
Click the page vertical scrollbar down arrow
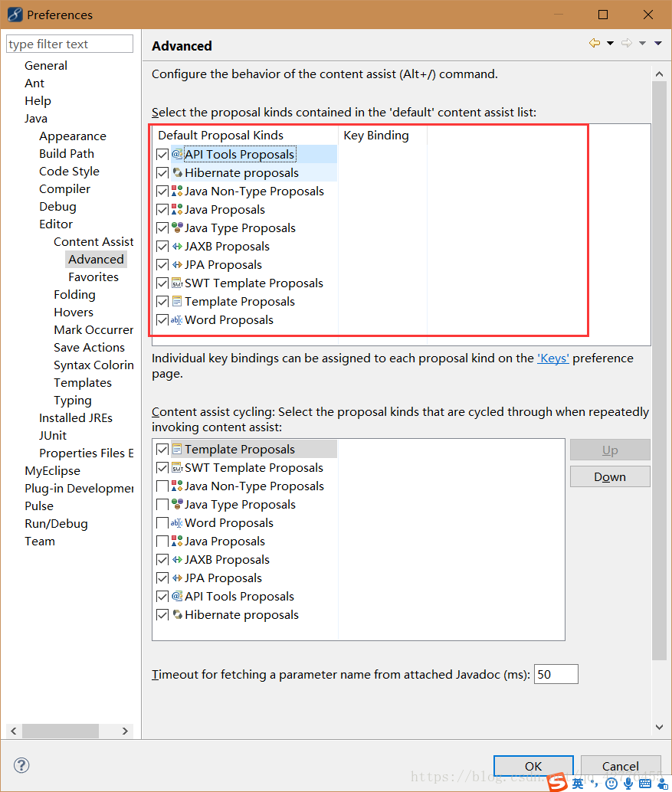pos(660,728)
